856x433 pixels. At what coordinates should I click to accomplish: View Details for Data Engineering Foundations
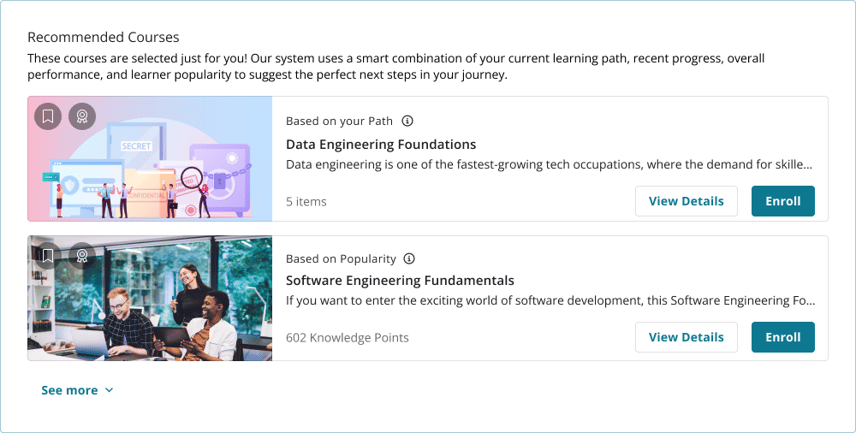pos(686,201)
